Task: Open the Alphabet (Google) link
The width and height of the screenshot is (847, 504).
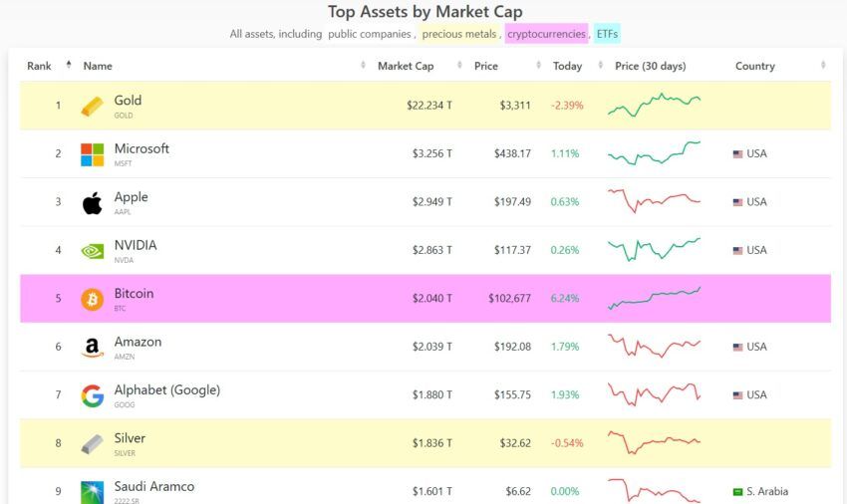Action: [x=167, y=390]
